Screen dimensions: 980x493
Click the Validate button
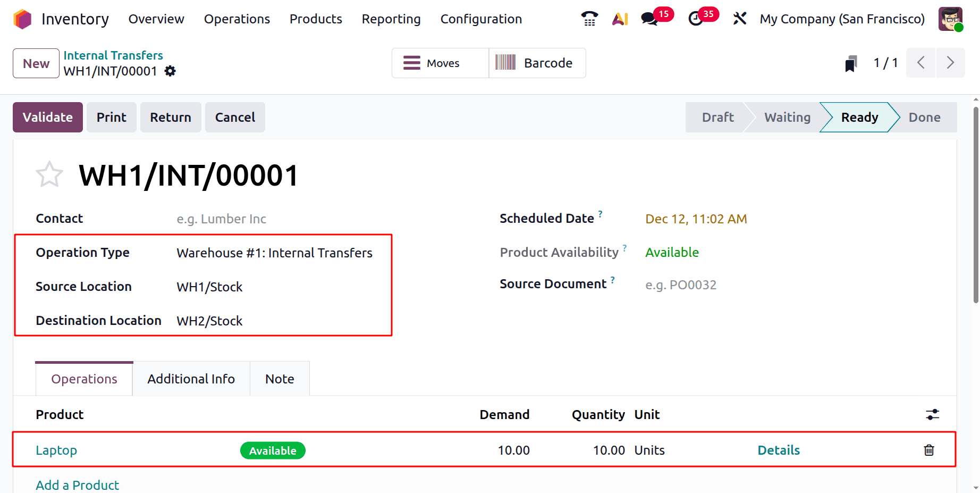(x=47, y=117)
